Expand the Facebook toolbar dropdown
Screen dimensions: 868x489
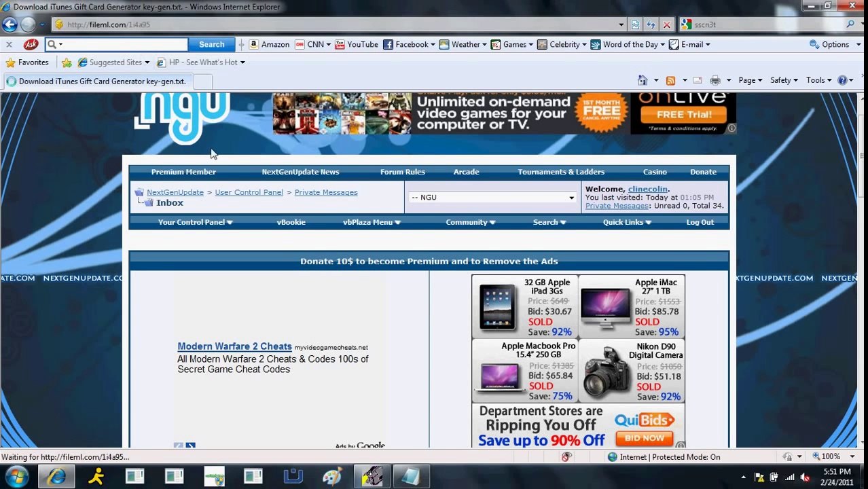[433, 45]
